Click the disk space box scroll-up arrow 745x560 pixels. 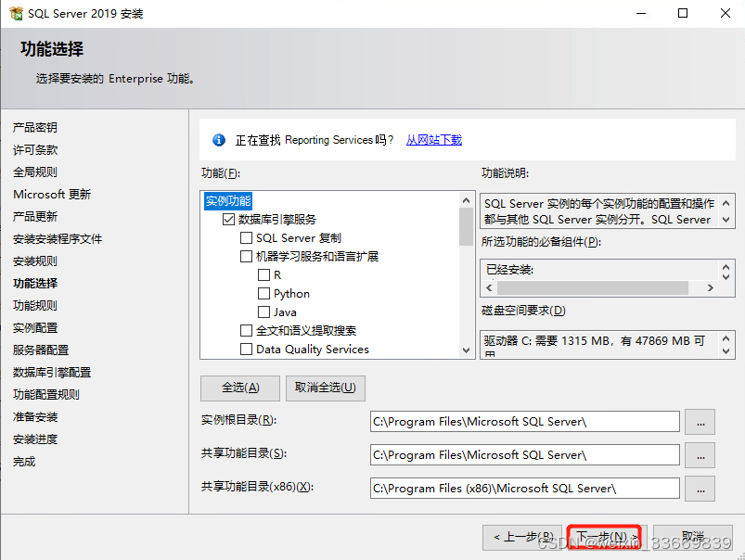(x=726, y=338)
